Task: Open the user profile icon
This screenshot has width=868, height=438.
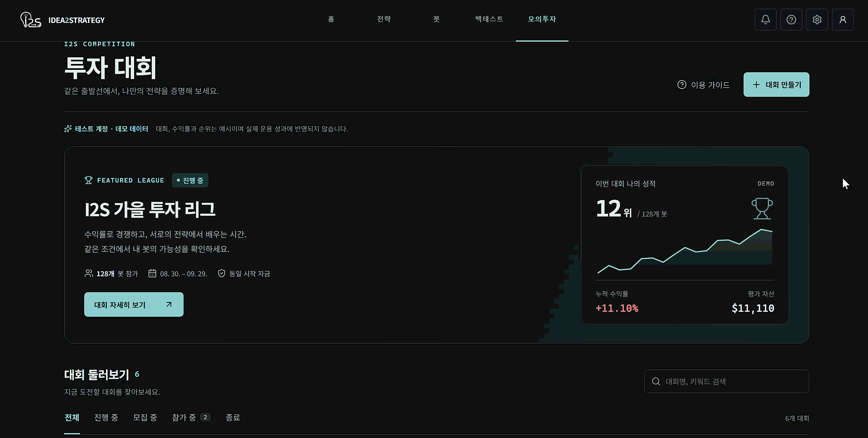Action: (842, 20)
